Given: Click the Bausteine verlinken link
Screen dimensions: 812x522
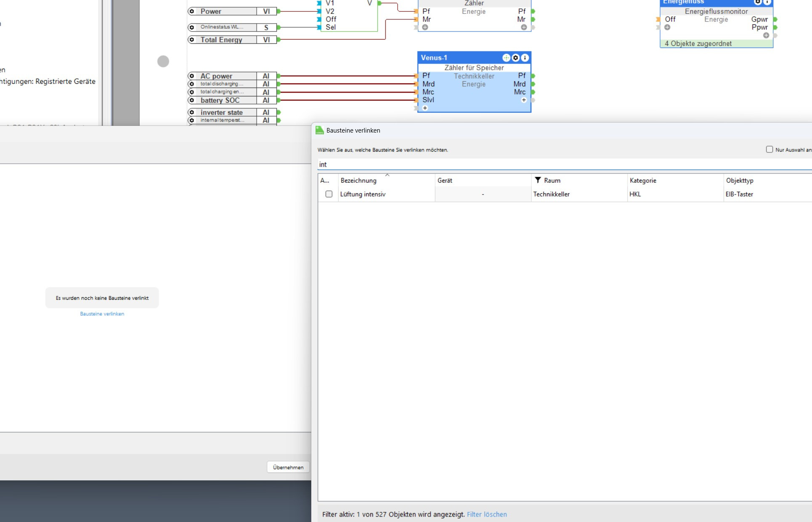Looking at the screenshot, I should (102, 314).
